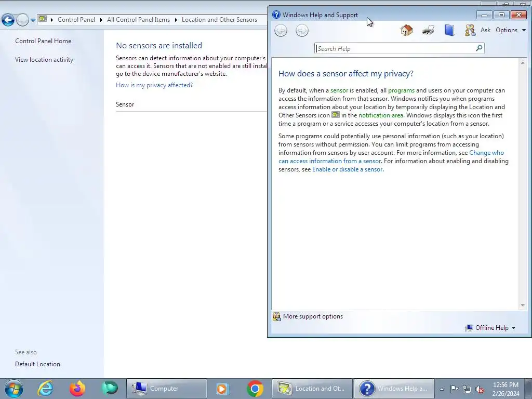532x399 pixels.
Task: Click the Search Help input field
Action: click(395, 48)
